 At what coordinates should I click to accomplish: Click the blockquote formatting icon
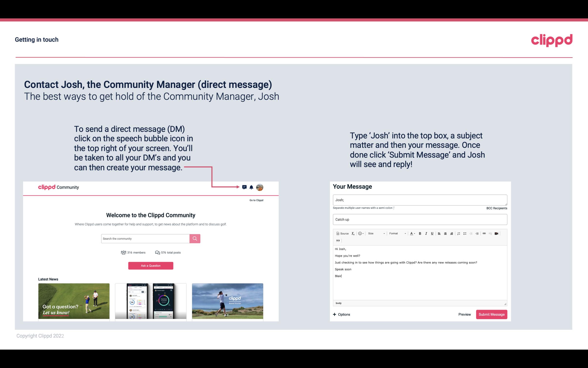(337, 241)
